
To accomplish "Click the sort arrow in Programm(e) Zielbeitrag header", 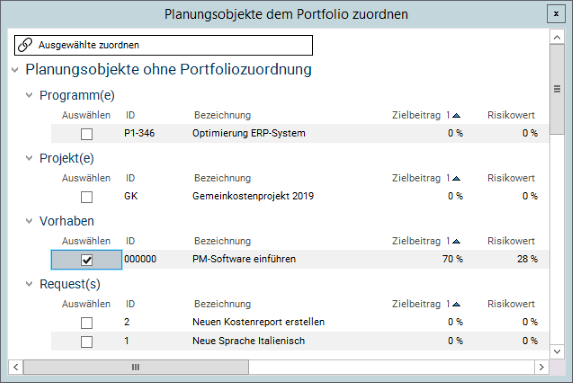I will (x=456, y=116).
